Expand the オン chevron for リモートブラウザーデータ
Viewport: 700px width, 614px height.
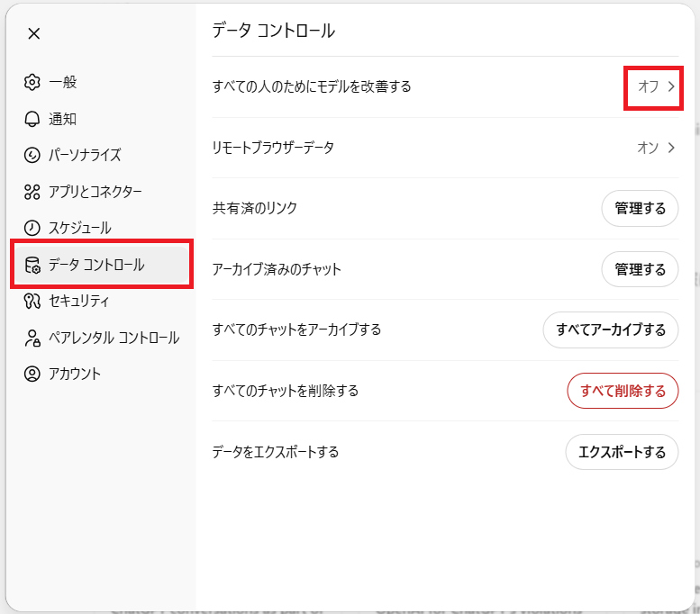pyautogui.click(x=671, y=148)
